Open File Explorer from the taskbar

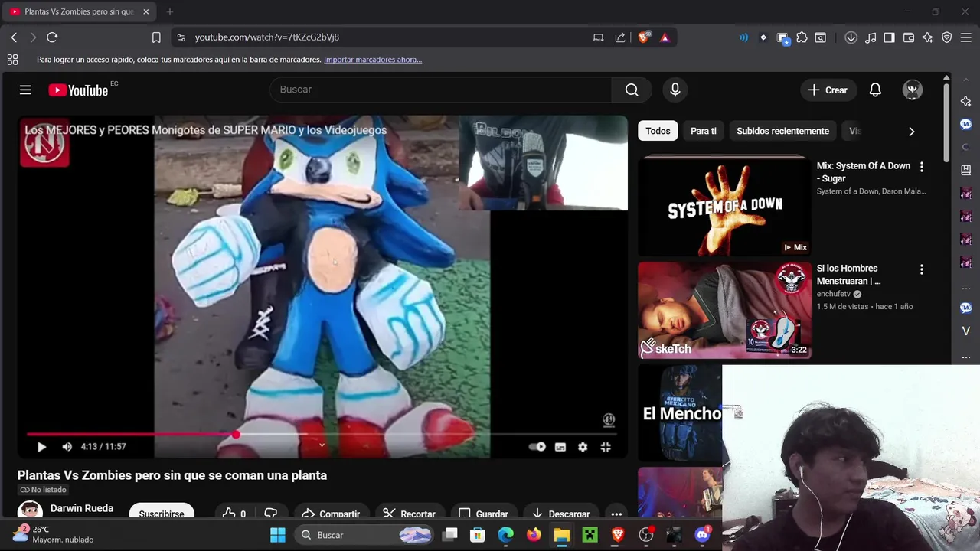[x=562, y=535]
